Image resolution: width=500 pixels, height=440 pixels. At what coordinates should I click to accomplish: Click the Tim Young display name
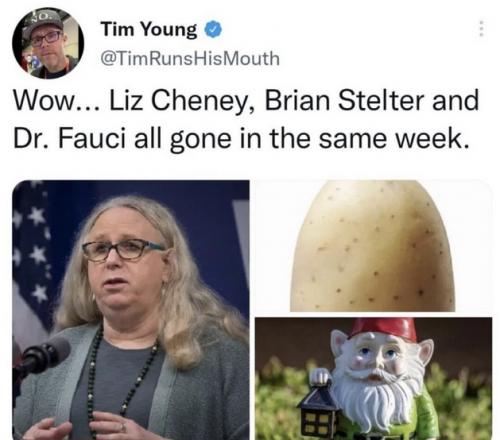(149, 29)
